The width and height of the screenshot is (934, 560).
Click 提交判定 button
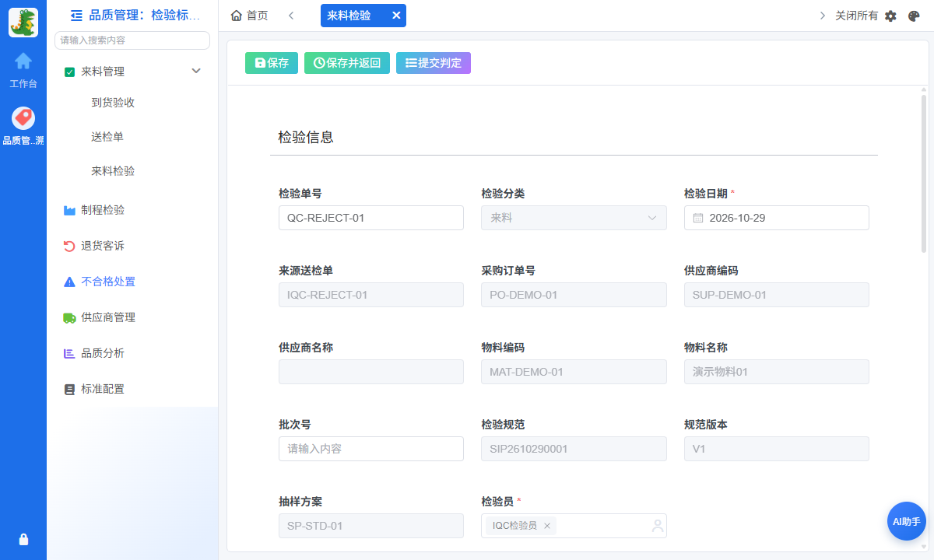pos(434,63)
